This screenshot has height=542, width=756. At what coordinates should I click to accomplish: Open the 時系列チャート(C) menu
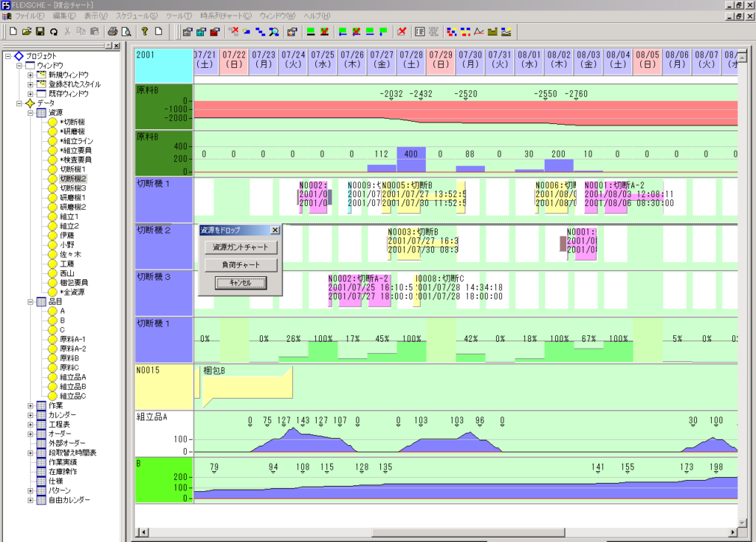coord(226,16)
